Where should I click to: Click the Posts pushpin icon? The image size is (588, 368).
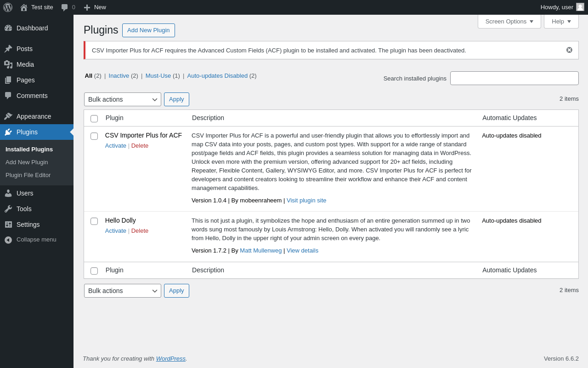[x=8, y=49]
